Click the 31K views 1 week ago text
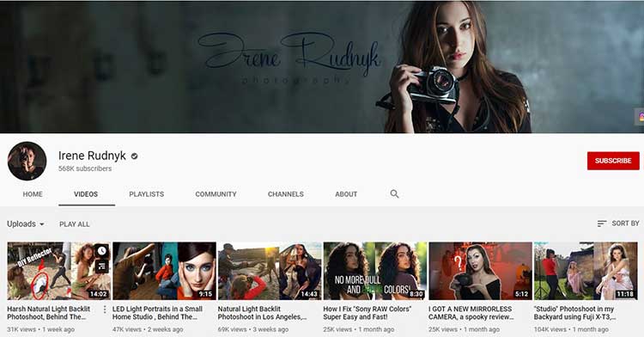Viewport: 644px width, 337px height. pos(40,329)
